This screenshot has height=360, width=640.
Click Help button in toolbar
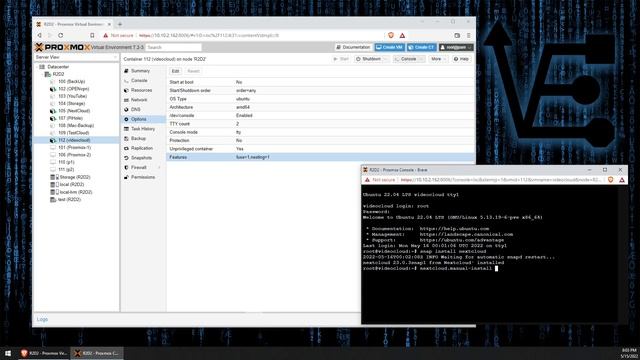click(x=461, y=59)
